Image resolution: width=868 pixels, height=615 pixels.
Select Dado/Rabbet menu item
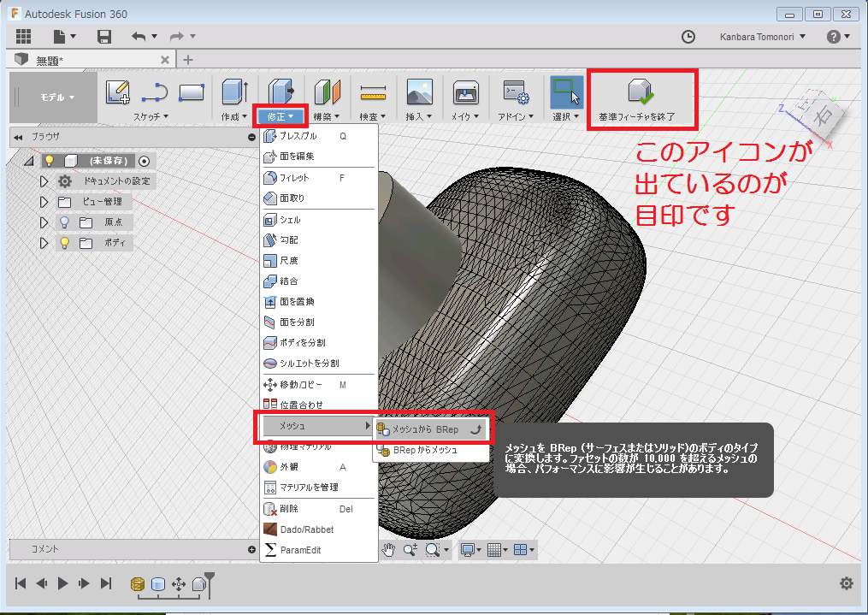tap(319, 529)
